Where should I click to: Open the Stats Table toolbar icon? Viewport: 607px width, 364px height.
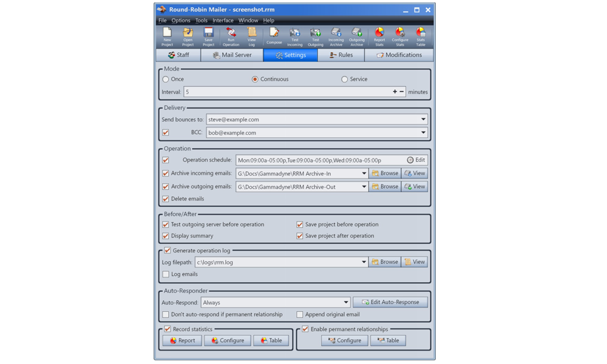pos(421,36)
